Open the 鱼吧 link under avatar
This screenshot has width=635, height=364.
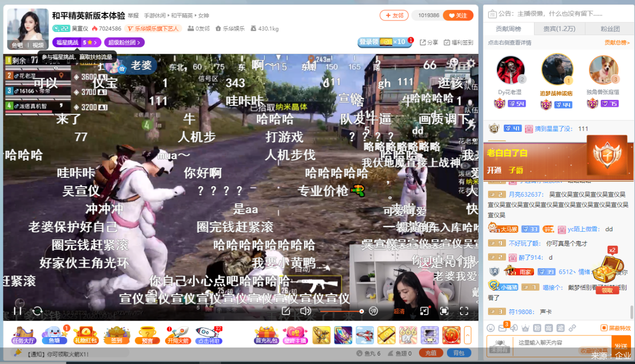[x=17, y=45]
